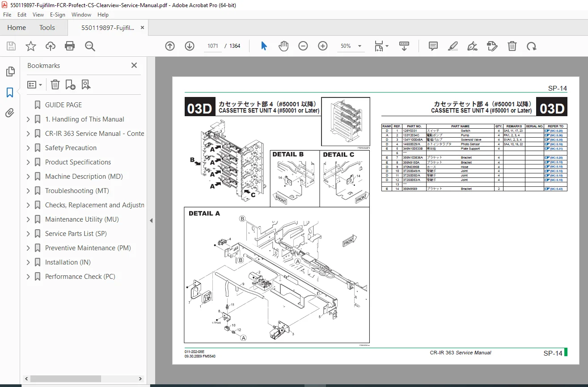The image size is (588, 387).
Task: Expand the CR-IR 363 Service Manual bookmark
Action: (x=28, y=134)
